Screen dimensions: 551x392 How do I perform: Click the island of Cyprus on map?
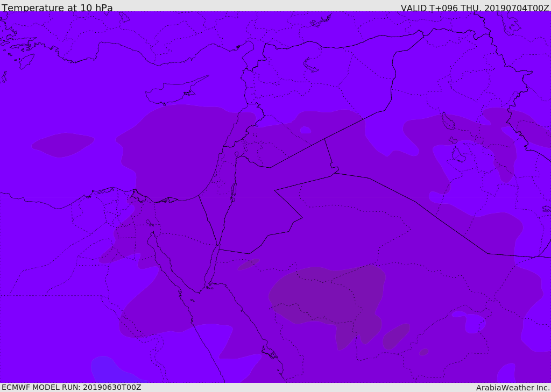tap(176, 91)
